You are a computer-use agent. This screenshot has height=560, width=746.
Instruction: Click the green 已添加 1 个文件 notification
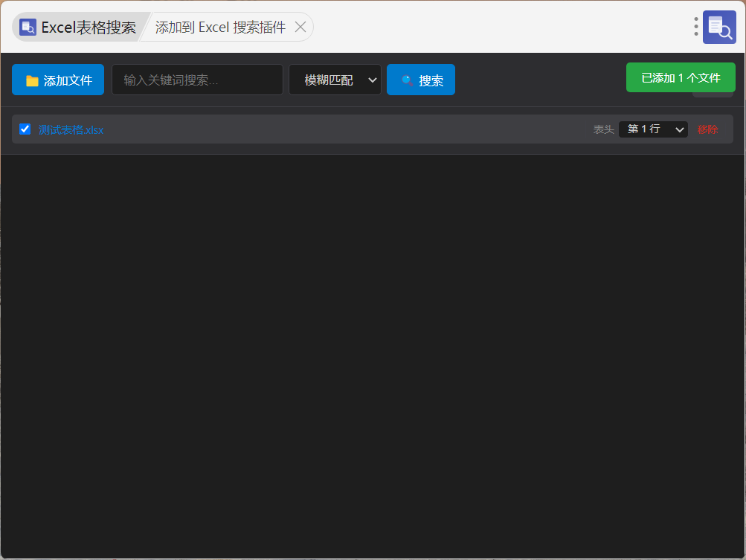[x=681, y=77]
